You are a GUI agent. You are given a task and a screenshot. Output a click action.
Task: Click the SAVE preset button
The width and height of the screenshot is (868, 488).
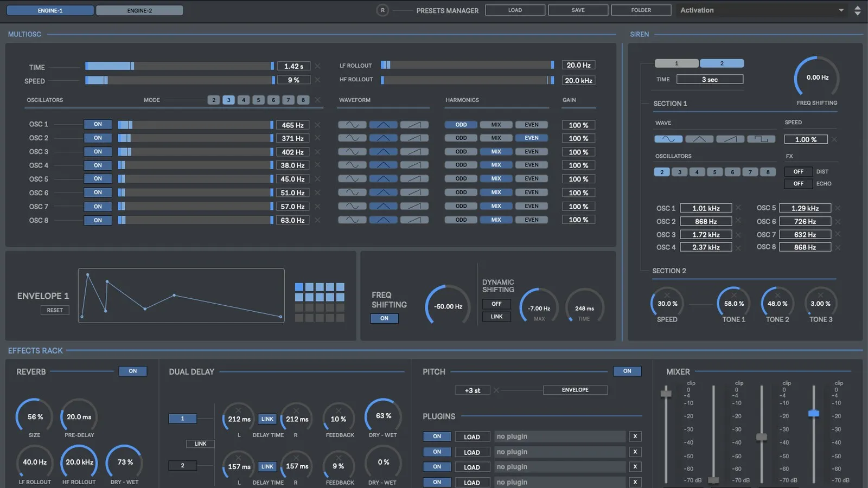tap(578, 10)
